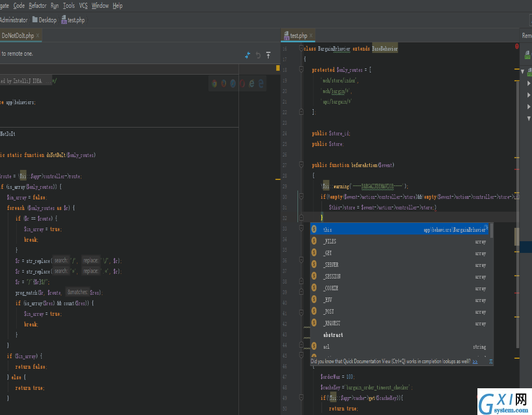This screenshot has width=532, height=415.
Task: Click Desktop in the breadcrumb path
Action: (x=47, y=20)
